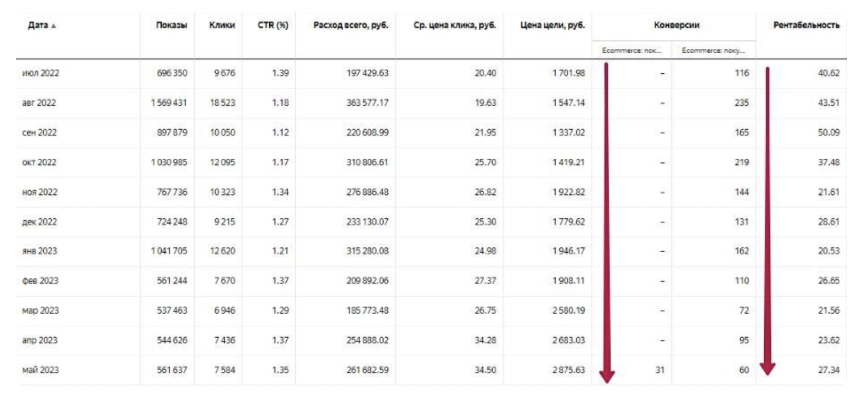The height and width of the screenshot is (396, 868).
Task: Select the авг 2022 row date
Action: coord(39,103)
